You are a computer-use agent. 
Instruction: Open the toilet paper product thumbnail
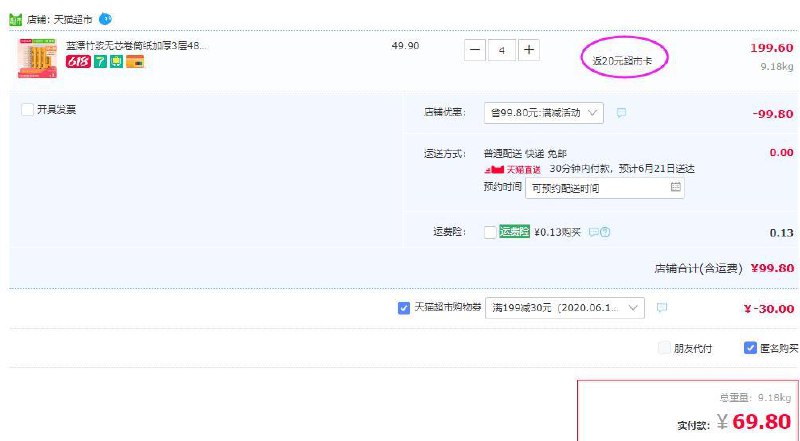pyautogui.click(x=37, y=58)
